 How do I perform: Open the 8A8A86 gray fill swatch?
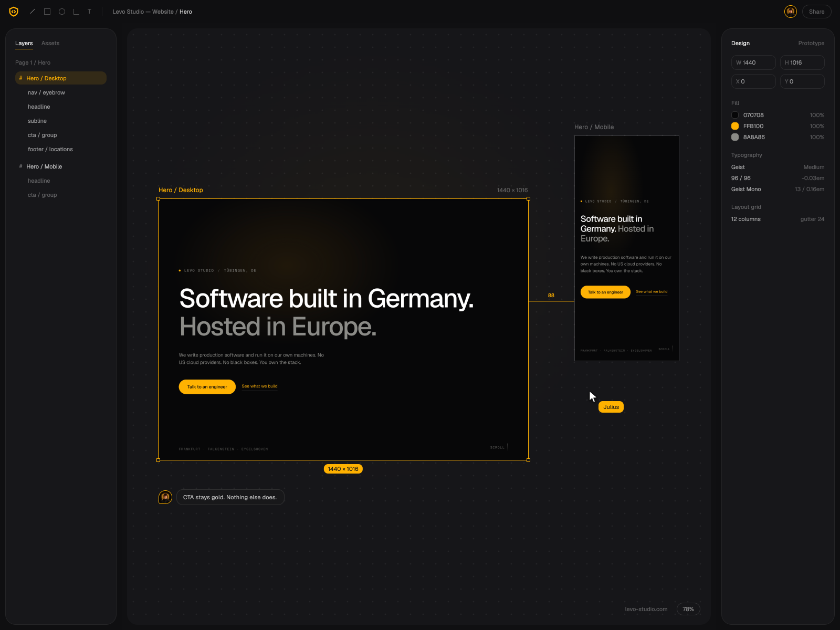(x=735, y=137)
